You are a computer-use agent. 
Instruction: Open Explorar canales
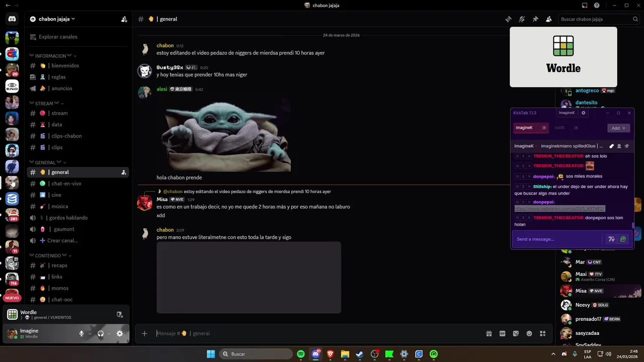tap(77, 37)
